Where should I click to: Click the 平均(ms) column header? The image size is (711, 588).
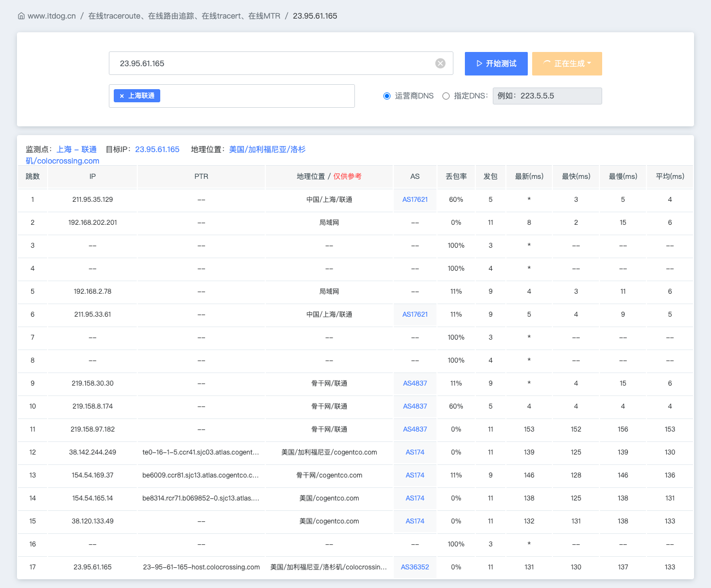[670, 177]
